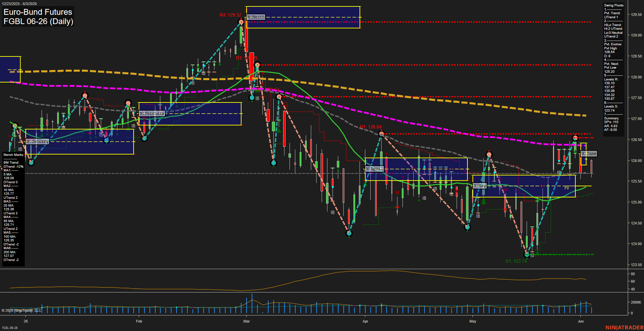Click the 'Hi:2 UTrend' HiLo trend entry

[613, 29]
